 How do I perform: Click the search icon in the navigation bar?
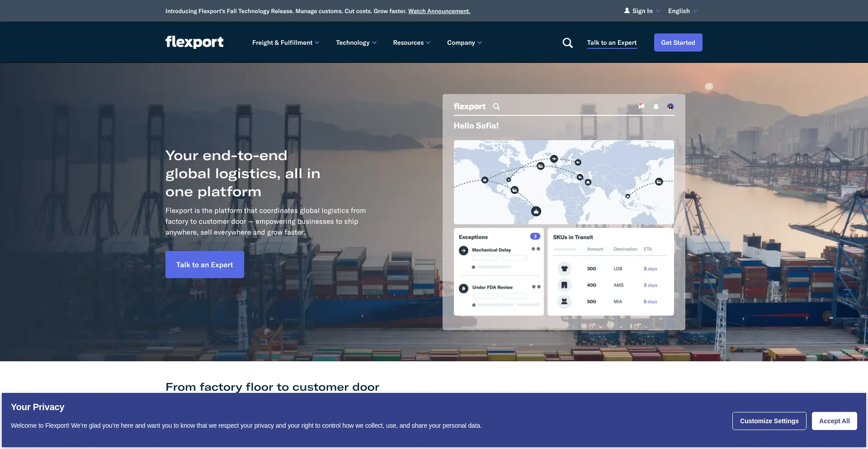pos(567,43)
